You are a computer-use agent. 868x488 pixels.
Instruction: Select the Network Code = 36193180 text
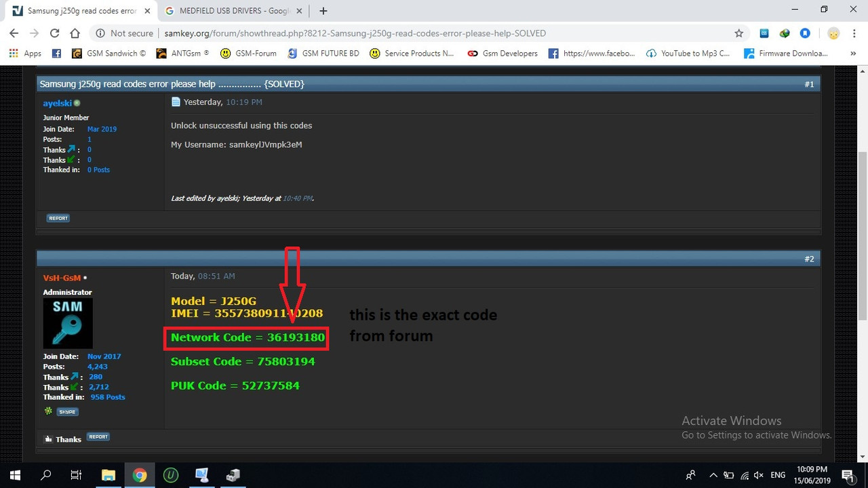[248, 337]
